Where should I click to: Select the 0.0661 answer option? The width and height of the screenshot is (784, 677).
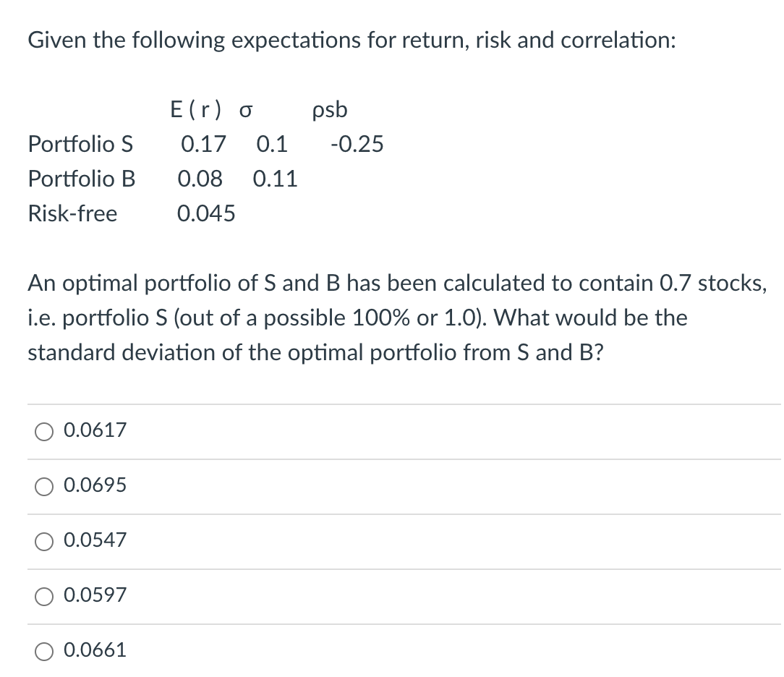point(44,650)
